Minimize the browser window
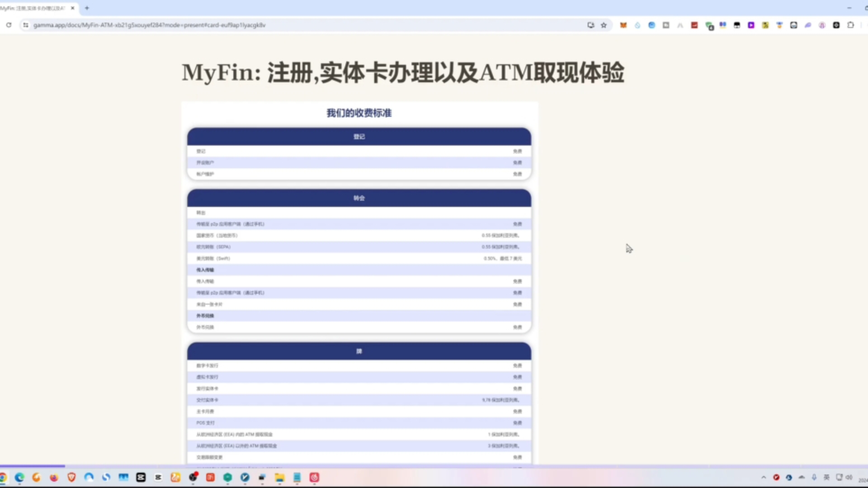The image size is (868, 488). click(849, 8)
